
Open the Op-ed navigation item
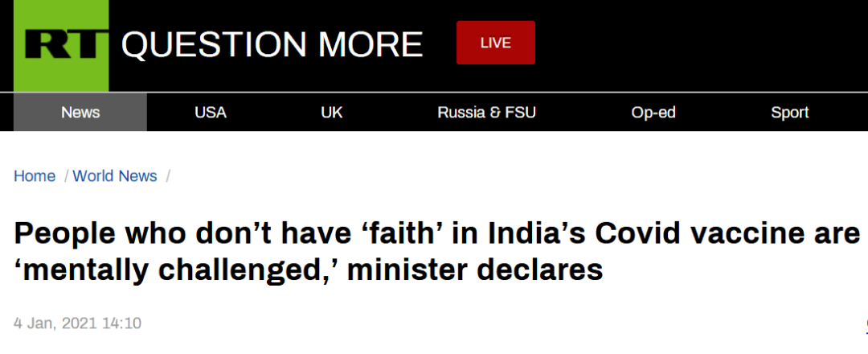[653, 113]
